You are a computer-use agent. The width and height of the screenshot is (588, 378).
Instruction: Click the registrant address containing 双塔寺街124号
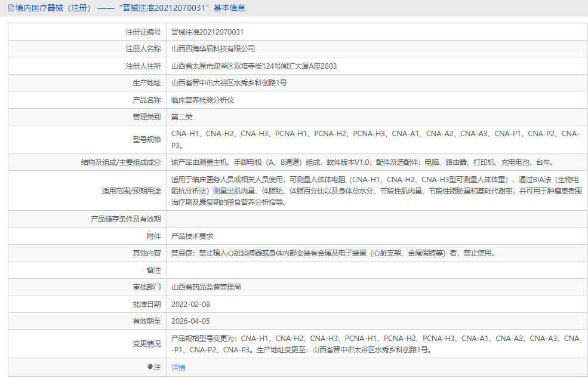tap(254, 66)
